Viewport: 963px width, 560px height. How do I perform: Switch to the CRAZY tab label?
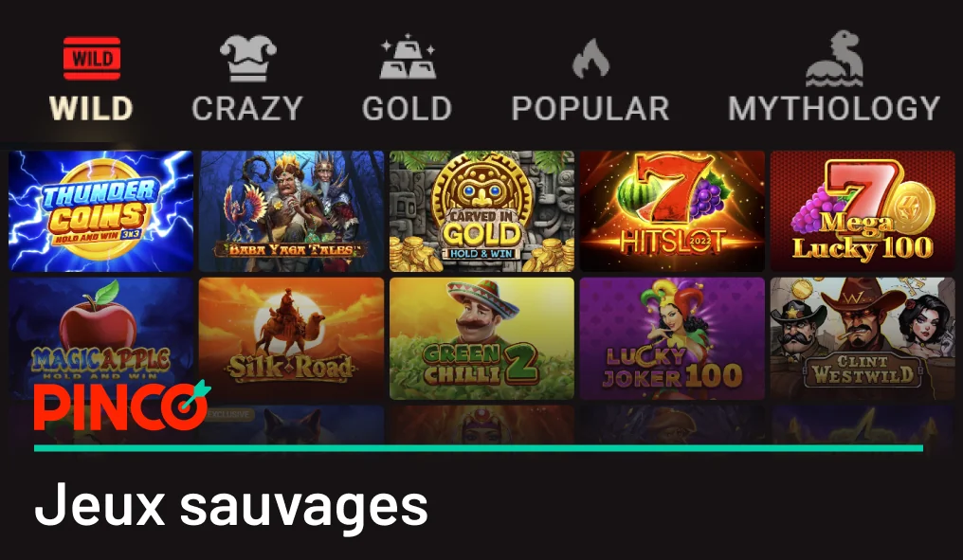246,109
